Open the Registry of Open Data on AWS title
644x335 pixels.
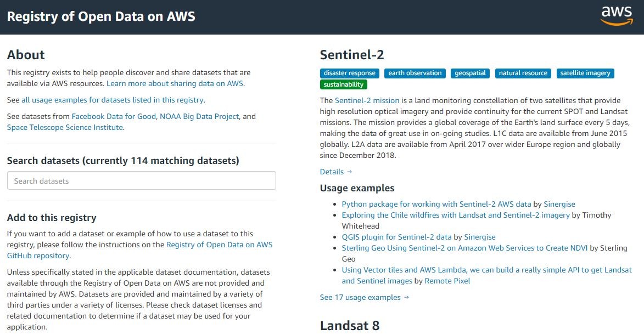coord(101,16)
